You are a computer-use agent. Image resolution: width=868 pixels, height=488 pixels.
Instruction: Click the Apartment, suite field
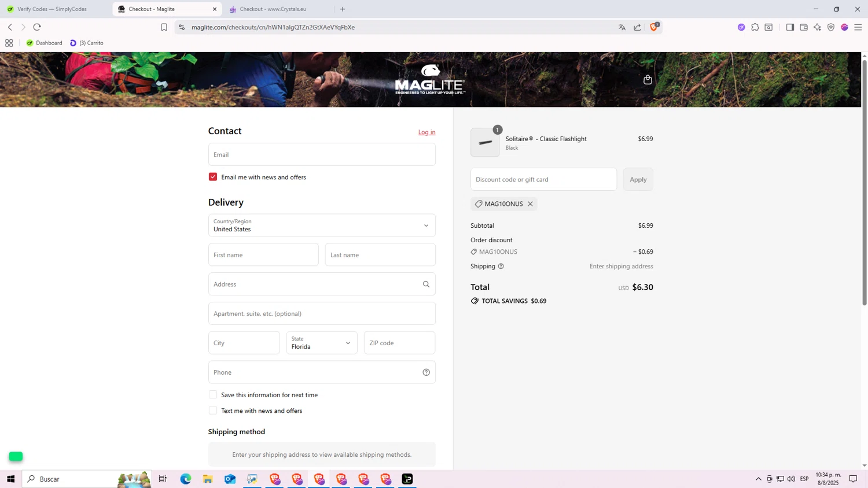(322, 313)
